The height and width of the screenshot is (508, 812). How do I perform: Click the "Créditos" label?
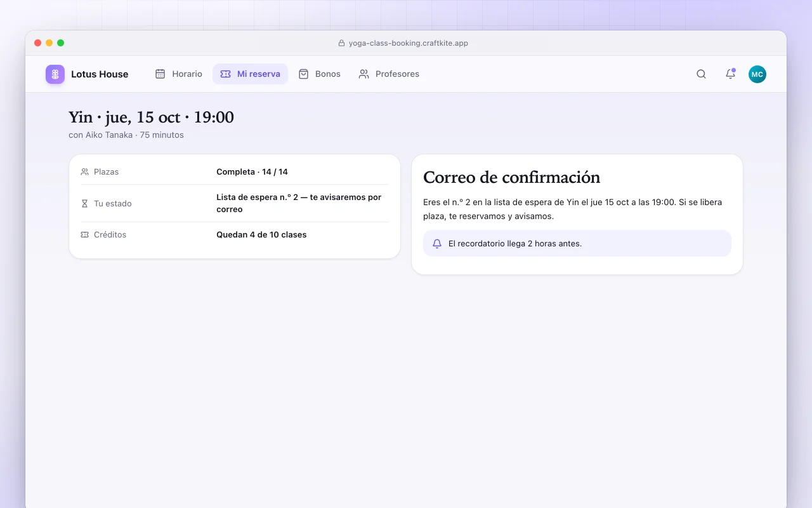tap(110, 235)
